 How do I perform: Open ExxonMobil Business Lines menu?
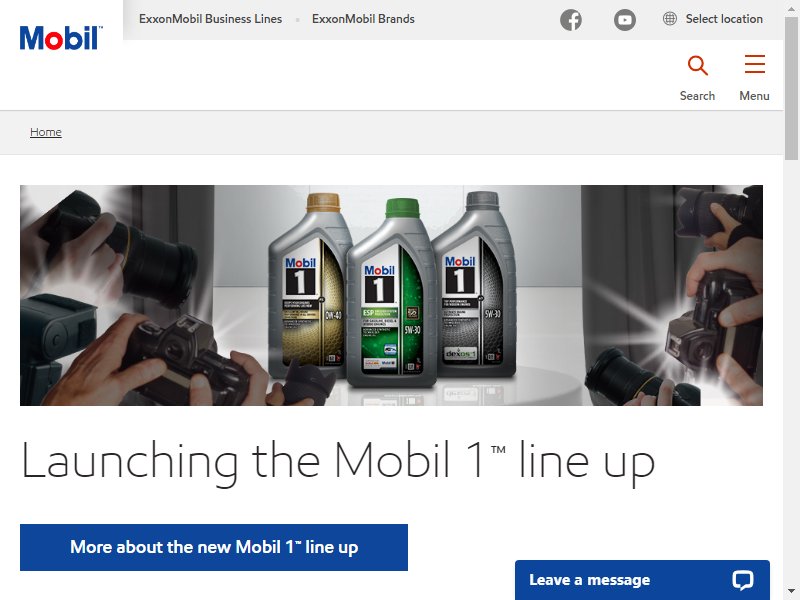tap(210, 19)
